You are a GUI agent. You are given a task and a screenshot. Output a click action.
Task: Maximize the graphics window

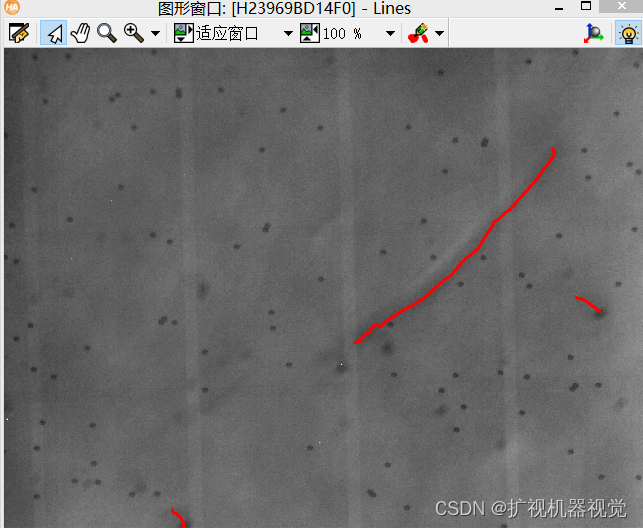pyautogui.click(x=586, y=6)
